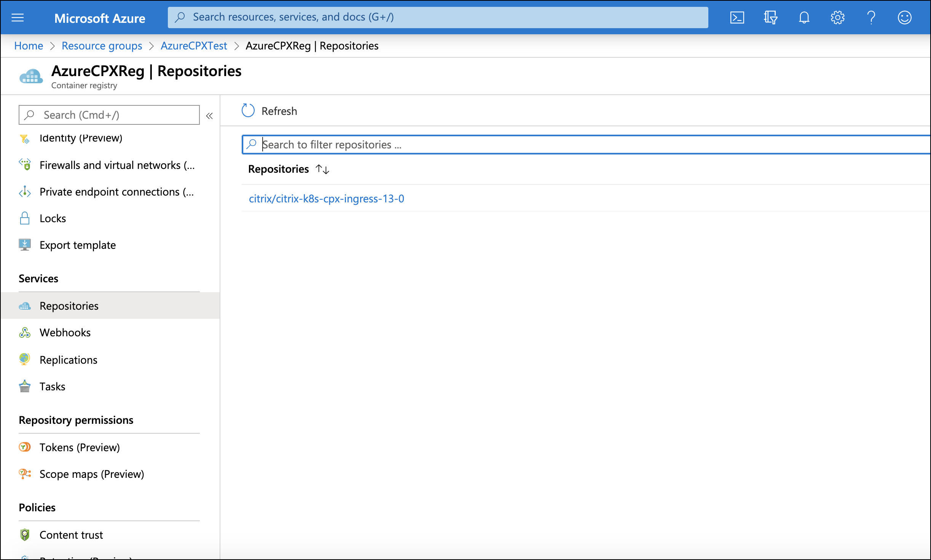Click the Repositories column header
The image size is (931, 560).
click(278, 169)
